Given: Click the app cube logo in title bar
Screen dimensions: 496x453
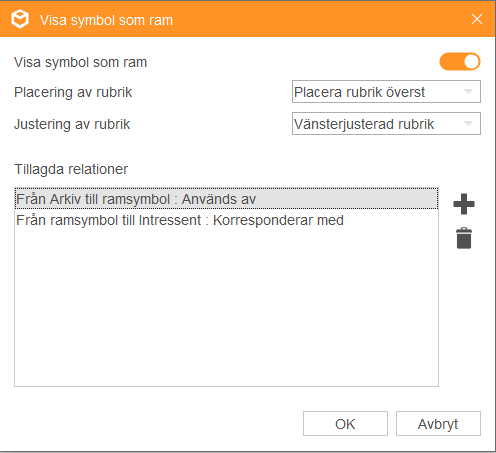Looking at the screenshot, I should pos(20,19).
